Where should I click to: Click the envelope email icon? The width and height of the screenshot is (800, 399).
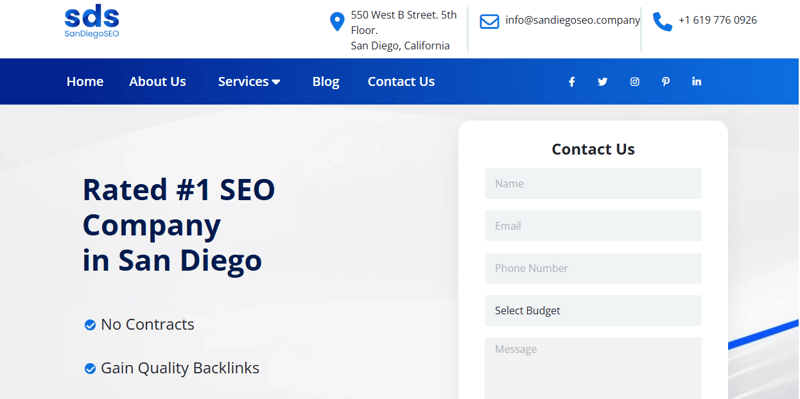click(489, 21)
